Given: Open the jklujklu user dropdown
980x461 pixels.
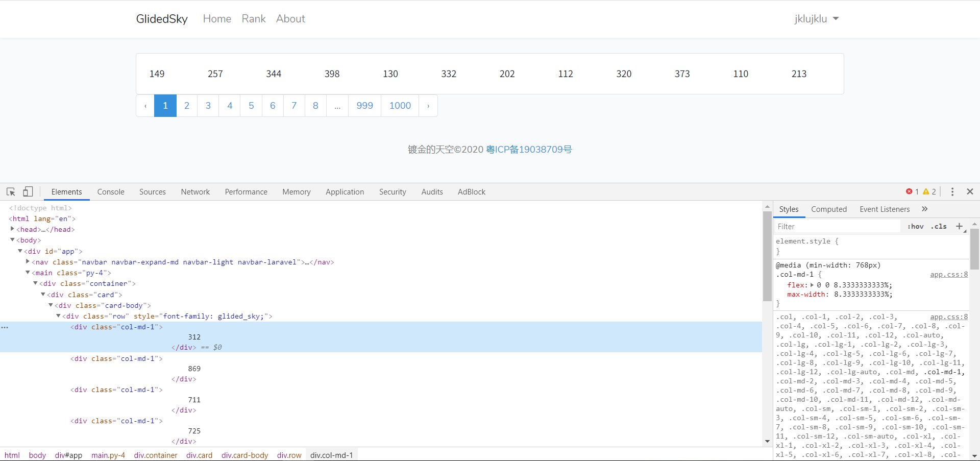Looking at the screenshot, I should click(816, 19).
